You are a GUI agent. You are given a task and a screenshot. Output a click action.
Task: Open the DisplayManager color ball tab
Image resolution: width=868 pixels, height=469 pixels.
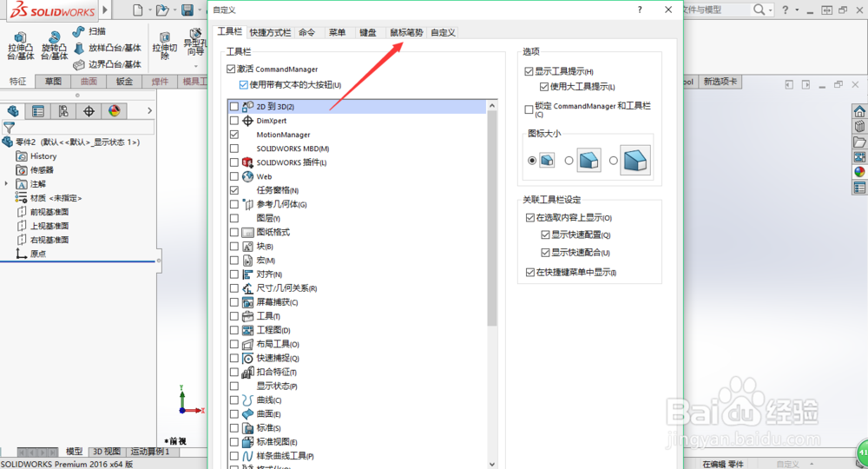[114, 111]
